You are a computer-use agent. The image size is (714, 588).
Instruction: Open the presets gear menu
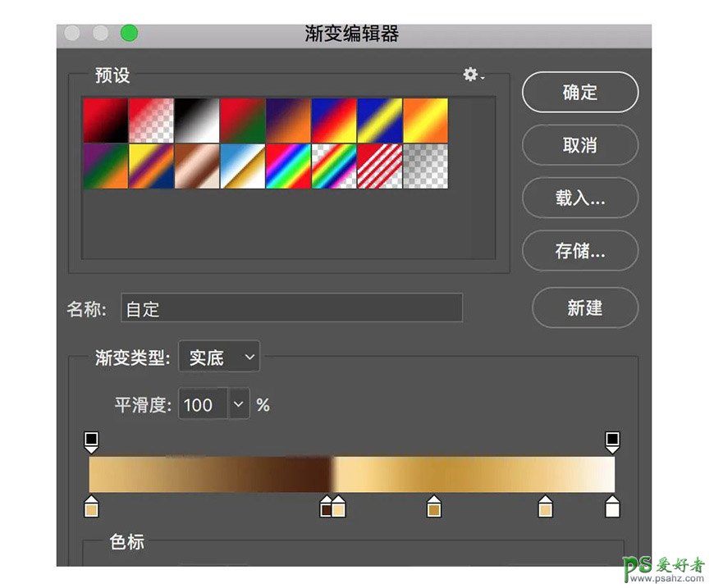[x=473, y=74]
